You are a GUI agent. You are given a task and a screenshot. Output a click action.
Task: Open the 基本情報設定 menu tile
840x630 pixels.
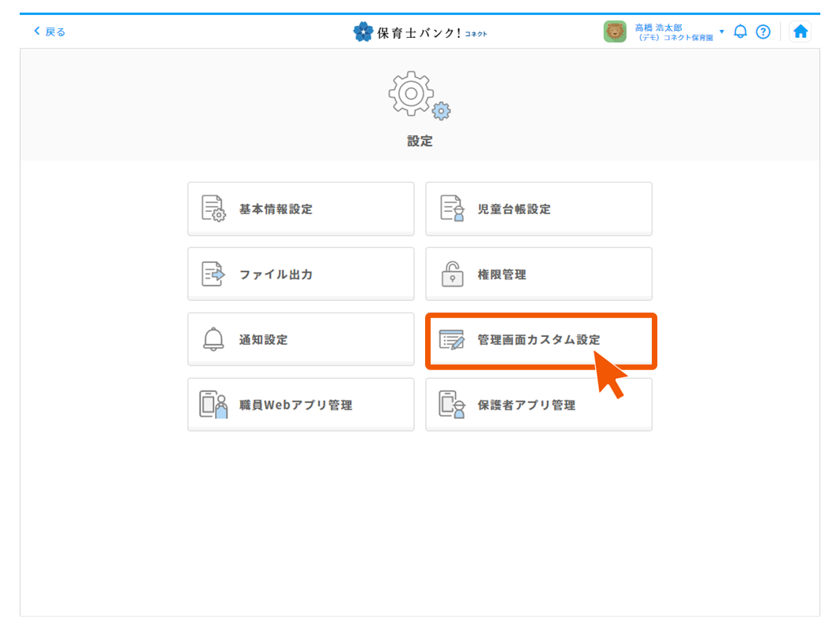pos(301,209)
